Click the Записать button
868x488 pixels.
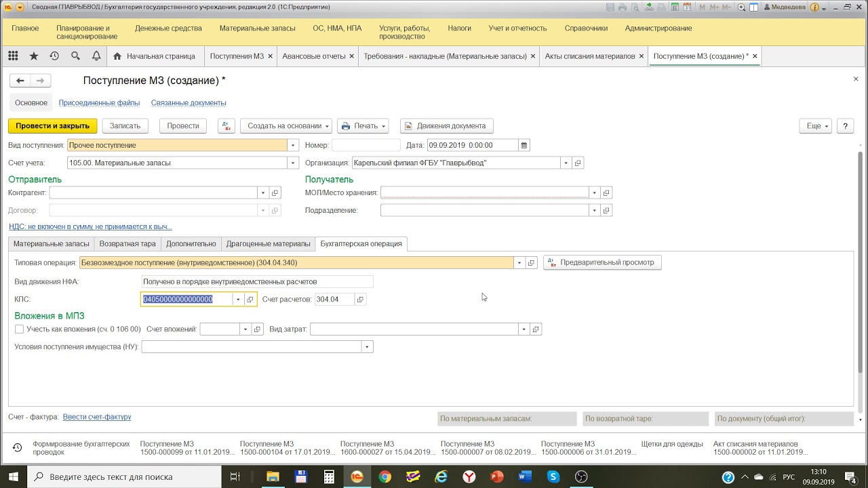point(125,126)
